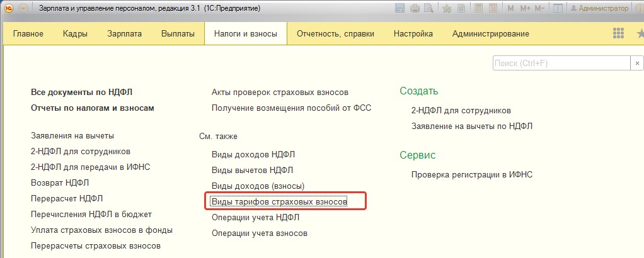
Task: Open Заявления на вычеты
Action: pyautogui.click(x=72, y=135)
